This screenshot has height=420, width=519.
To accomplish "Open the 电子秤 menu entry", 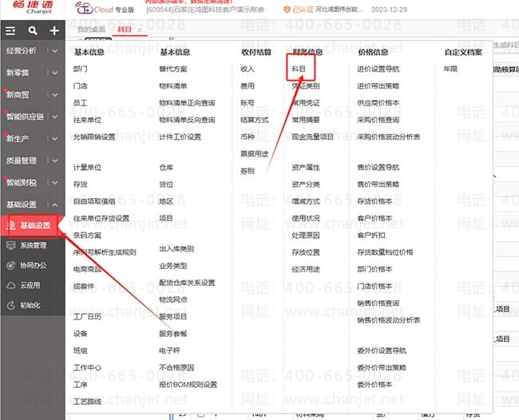I will point(169,351).
